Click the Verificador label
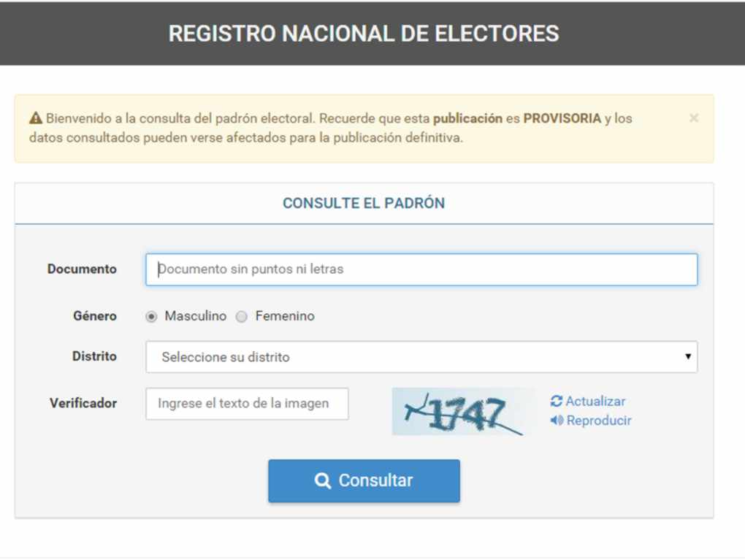This screenshot has width=745, height=560. click(x=83, y=403)
